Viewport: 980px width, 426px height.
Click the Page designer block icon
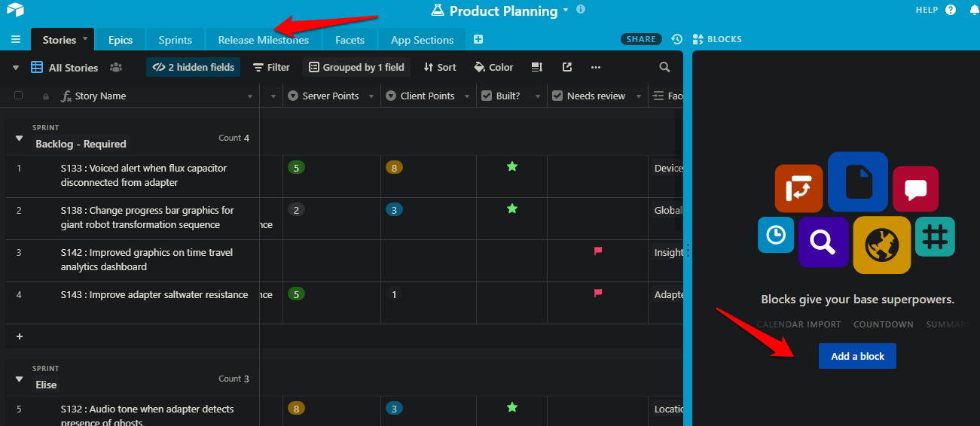tap(858, 182)
